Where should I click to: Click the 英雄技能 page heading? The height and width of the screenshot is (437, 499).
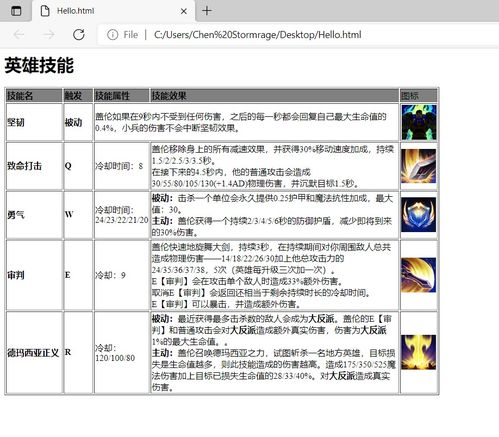coord(39,65)
